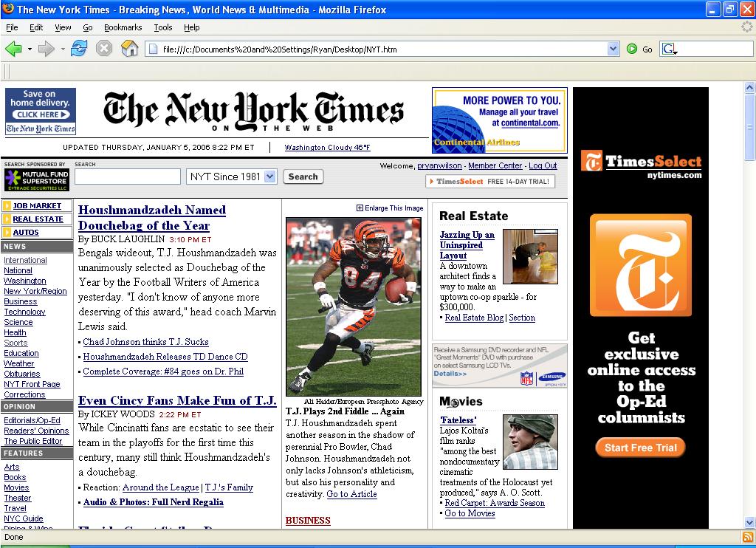Open Audio & Photos: Full Nerd Regalia

tap(154, 501)
